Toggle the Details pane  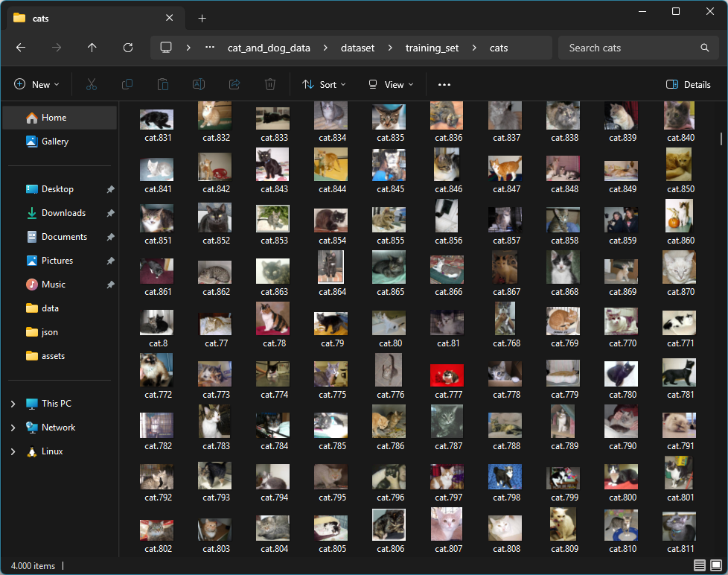pos(689,85)
